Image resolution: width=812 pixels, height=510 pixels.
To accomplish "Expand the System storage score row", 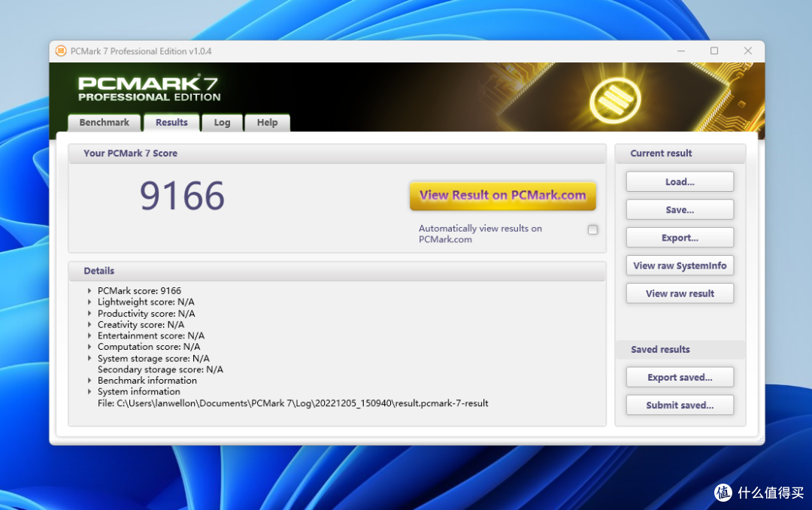I will (90, 359).
